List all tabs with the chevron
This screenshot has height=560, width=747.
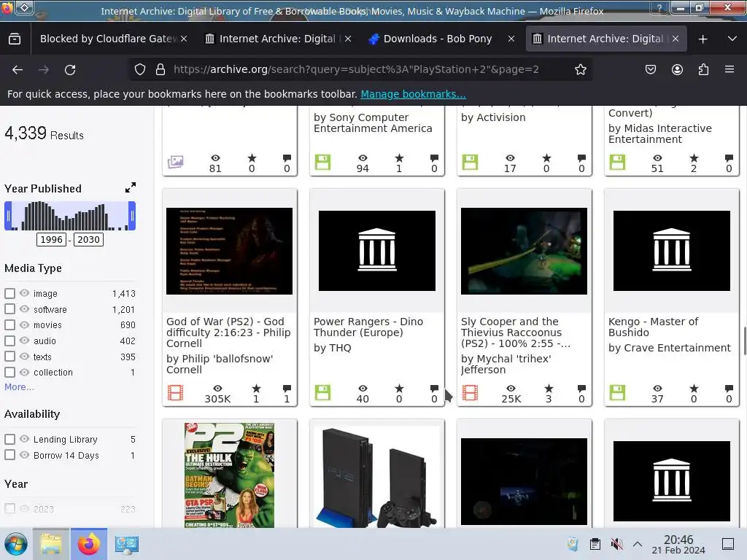[x=732, y=39]
